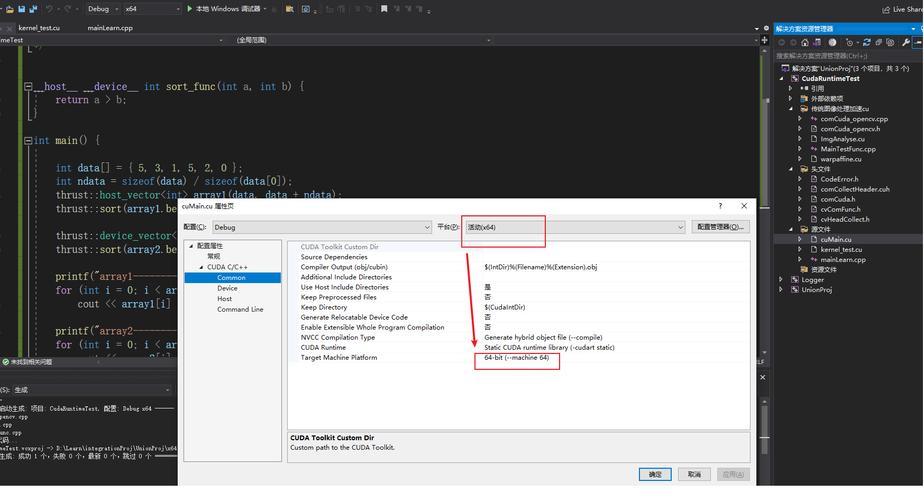Viewport: 924px width, 500px height.
Task: Select cuMain.cu in Solution Explorer
Action: click(x=836, y=239)
